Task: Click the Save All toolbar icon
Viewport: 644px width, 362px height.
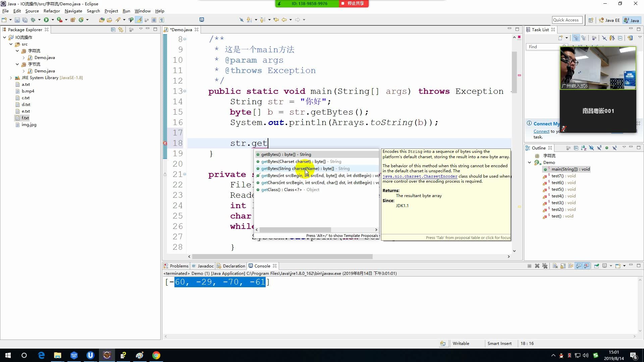Action: click(25, 20)
